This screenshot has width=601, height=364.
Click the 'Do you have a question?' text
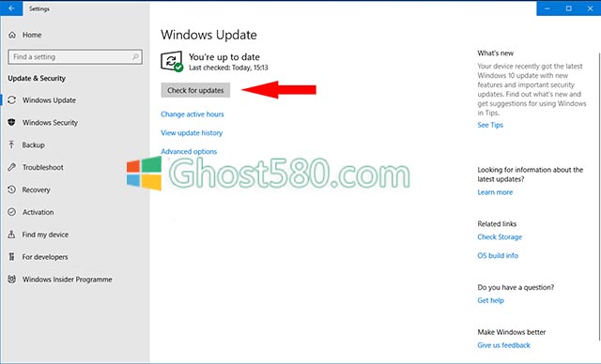coord(516,287)
